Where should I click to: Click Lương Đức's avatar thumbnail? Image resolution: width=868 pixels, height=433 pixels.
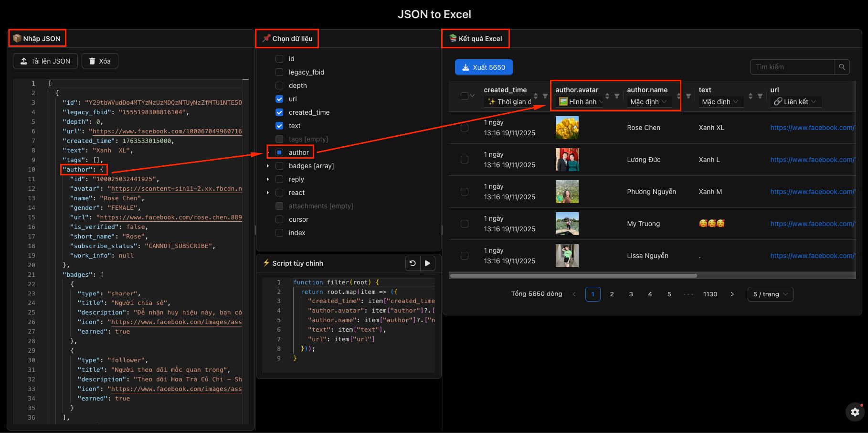pyautogui.click(x=567, y=160)
